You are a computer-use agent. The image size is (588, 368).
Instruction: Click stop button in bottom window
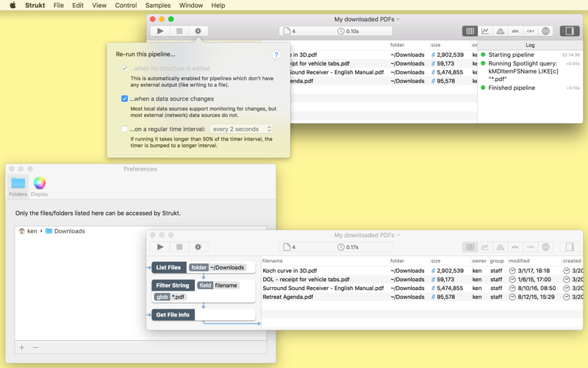179,247
